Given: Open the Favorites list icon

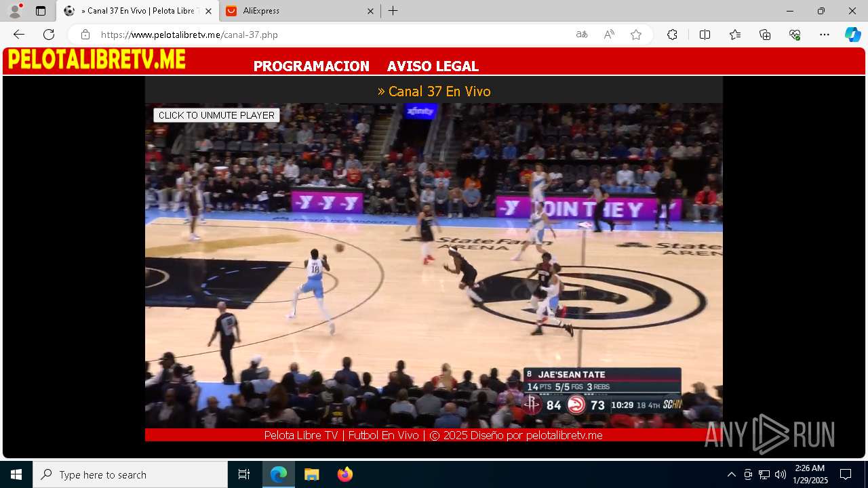Looking at the screenshot, I should pos(735,35).
